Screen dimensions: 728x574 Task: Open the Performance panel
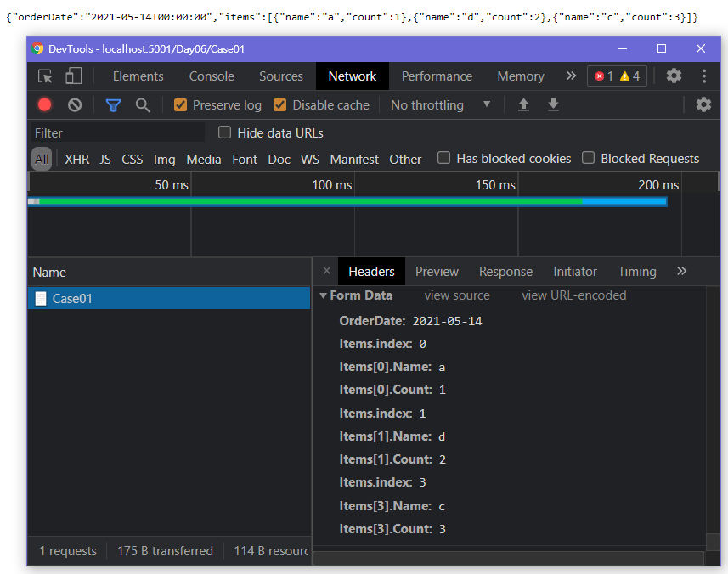(437, 76)
